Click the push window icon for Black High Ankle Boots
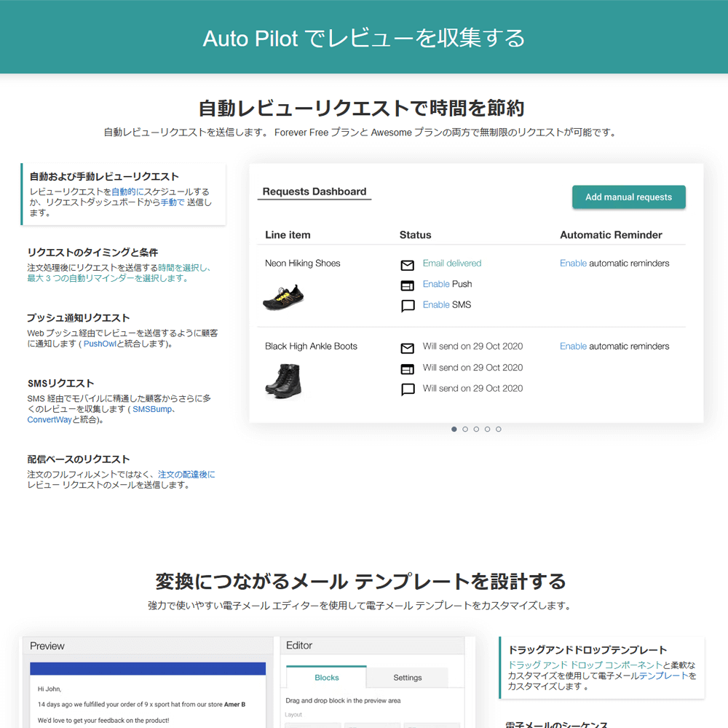728x728 pixels. coord(408,369)
